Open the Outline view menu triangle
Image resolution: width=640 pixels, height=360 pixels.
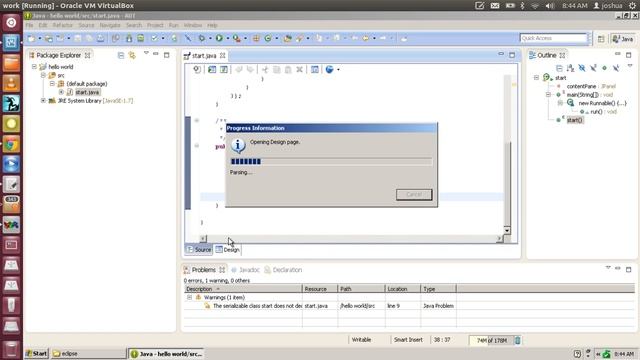pos(630,65)
